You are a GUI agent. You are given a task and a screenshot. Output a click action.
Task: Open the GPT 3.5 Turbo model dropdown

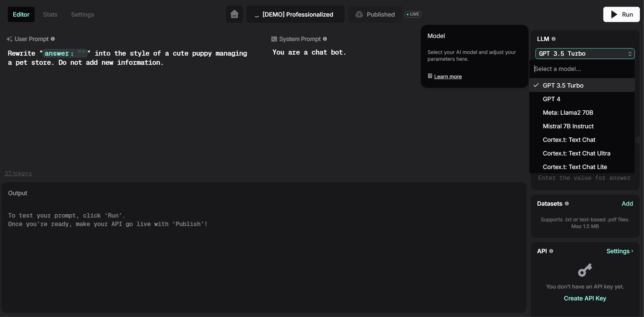[x=585, y=53]
